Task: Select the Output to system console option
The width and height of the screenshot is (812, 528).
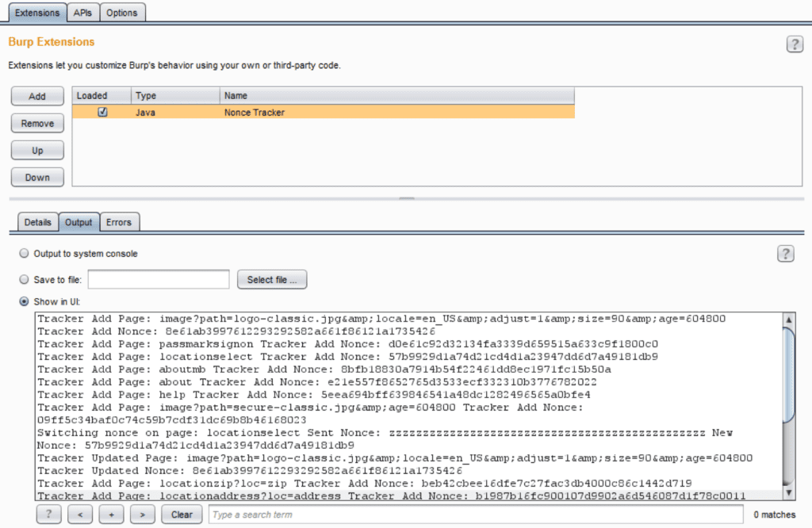Action: click(25, 254)
